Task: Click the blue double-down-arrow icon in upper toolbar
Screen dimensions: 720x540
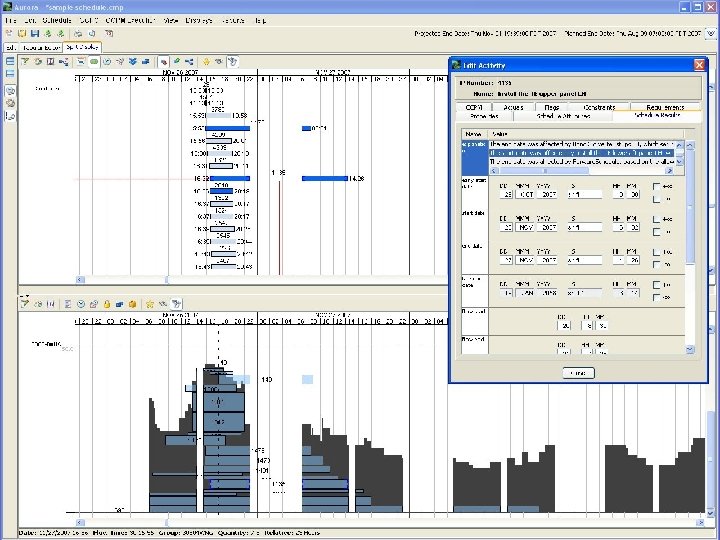Action: point(133,62)
